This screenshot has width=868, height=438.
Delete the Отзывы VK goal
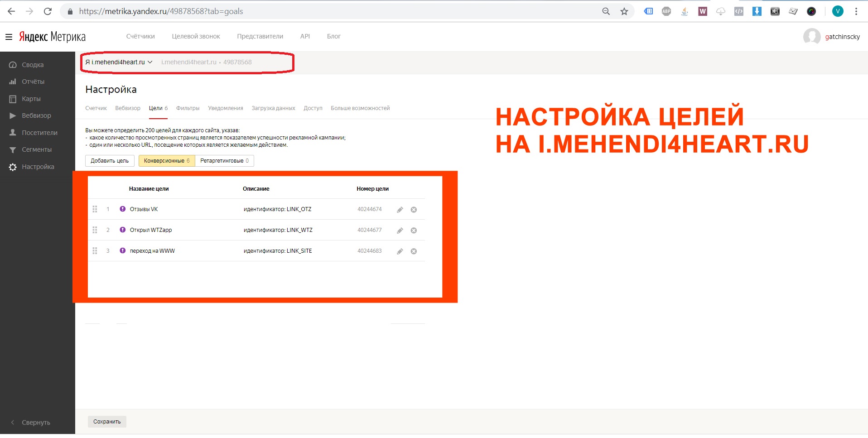(x=414, y=210)
